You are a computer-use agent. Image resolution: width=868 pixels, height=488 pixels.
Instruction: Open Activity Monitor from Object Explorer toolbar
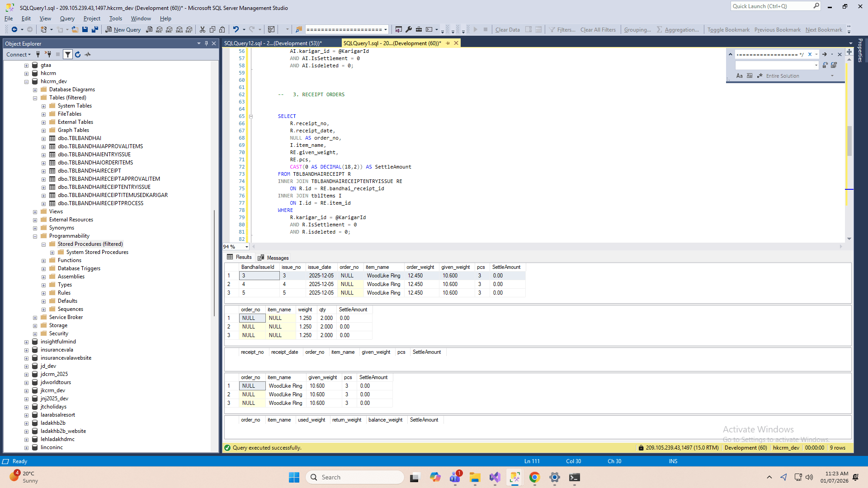click(88, 55)
